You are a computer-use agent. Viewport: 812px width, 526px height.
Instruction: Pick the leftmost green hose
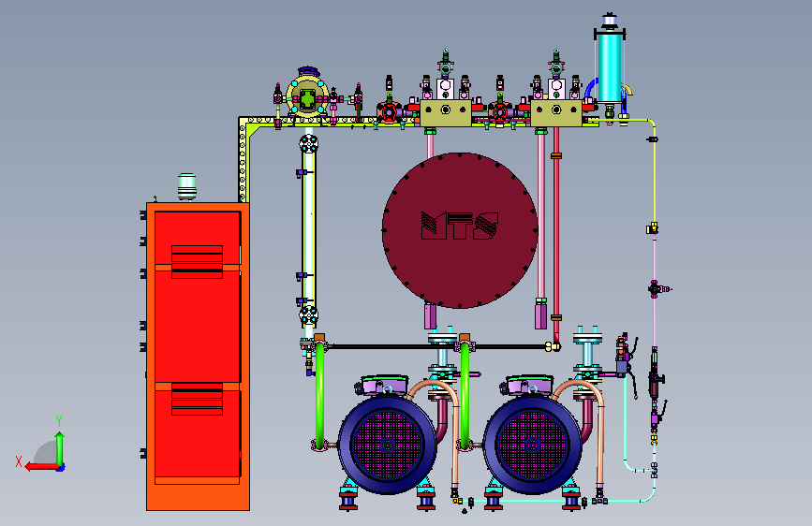pos(319,395)
